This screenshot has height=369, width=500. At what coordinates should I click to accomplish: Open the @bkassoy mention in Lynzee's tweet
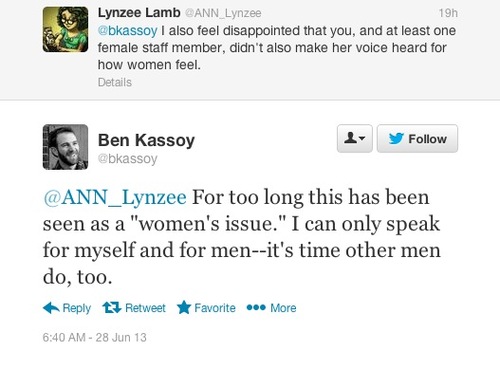click(x=127, y=31)
